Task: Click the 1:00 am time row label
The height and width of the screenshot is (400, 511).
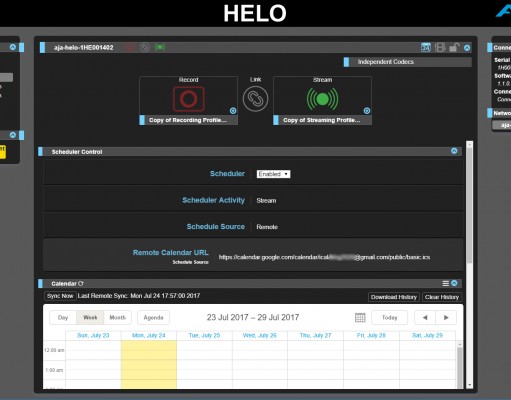Action: 54,370
